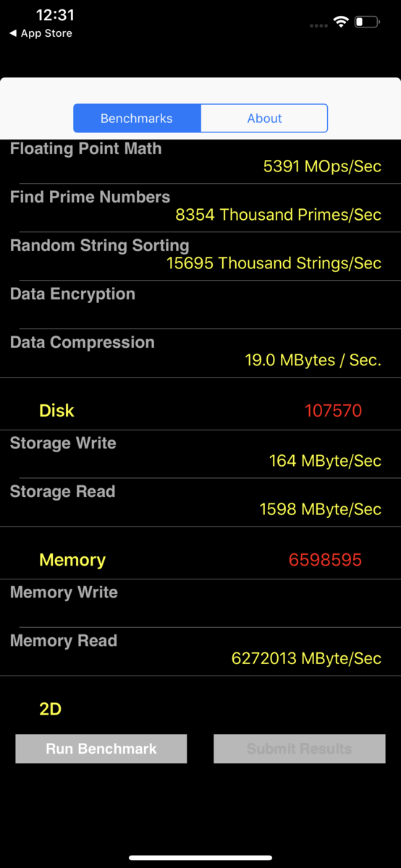Tap the Disk score 107570
Viewport: 401px width, 868px height.
(x=333, y=411)
